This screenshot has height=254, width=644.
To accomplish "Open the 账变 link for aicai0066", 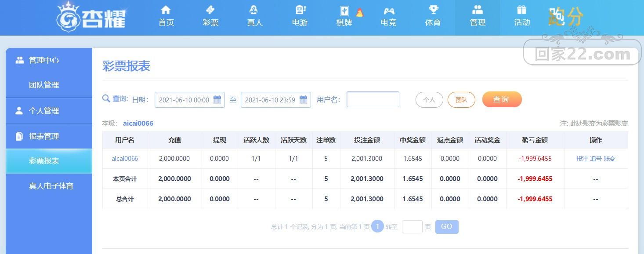I will click(609, 159).
